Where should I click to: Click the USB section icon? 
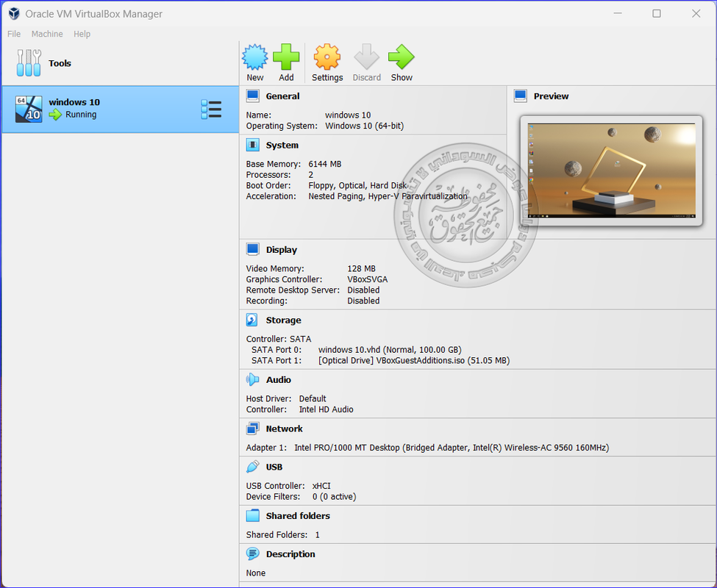pyautogui.click(x=252, y=467)
